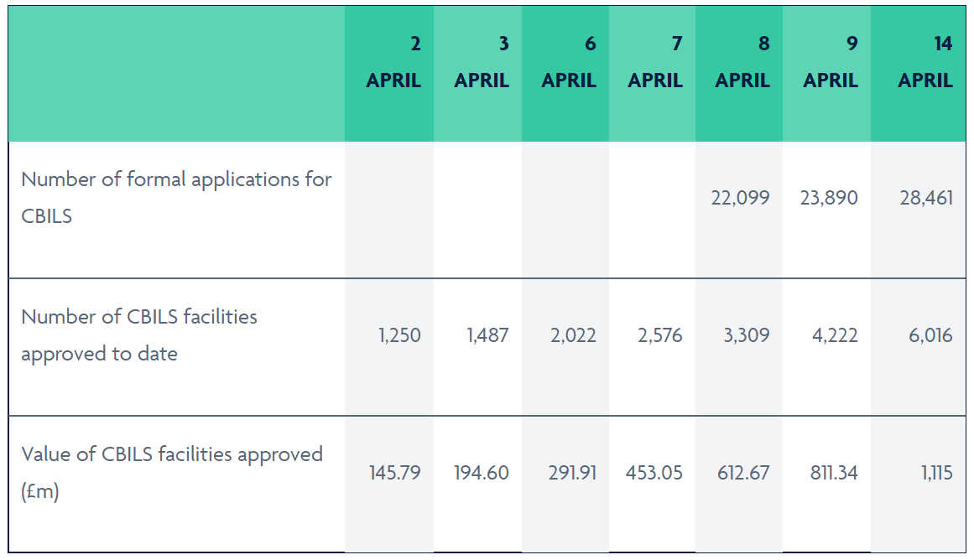
Task: Select the 2,022 facilities approved cell
Action: (574, 336)
